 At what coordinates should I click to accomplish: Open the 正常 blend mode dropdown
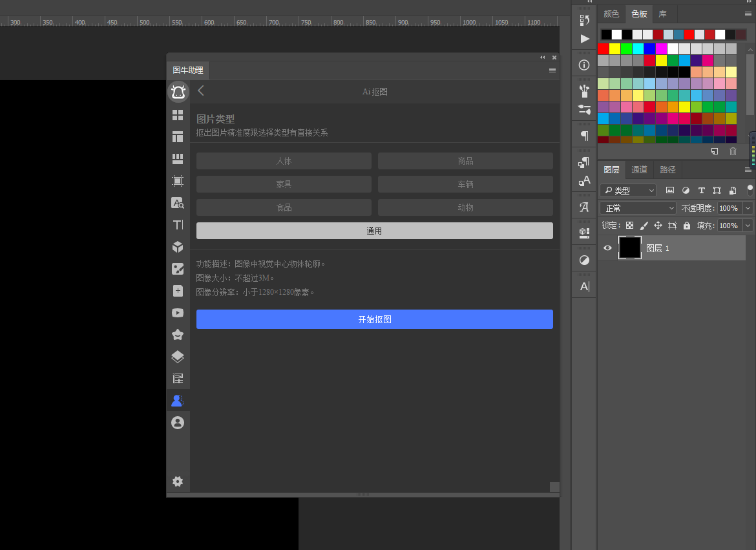pyautogui.click(x=637, y=207)
